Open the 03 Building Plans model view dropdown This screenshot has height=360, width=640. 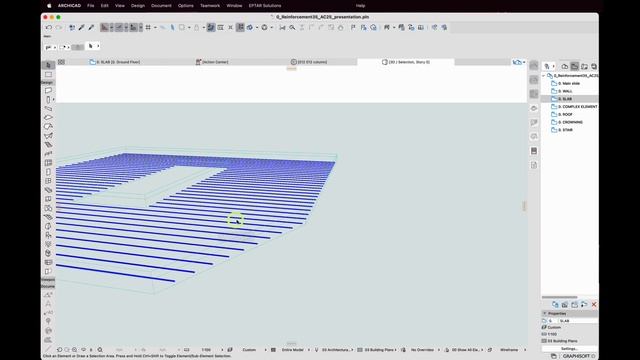pos(380,350)
